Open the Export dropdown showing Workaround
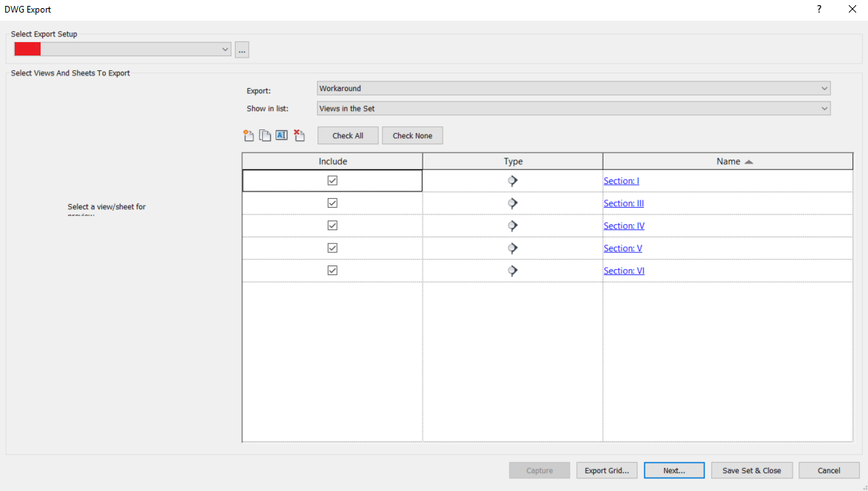The image size is (868, 491). pyautogui.click(x=823, y=88)
